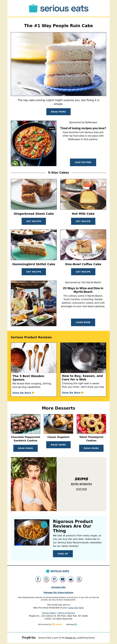This screenshot has height=644, width=117.
Task: Click the Hot Milk Cake photo
Action: 83,194
